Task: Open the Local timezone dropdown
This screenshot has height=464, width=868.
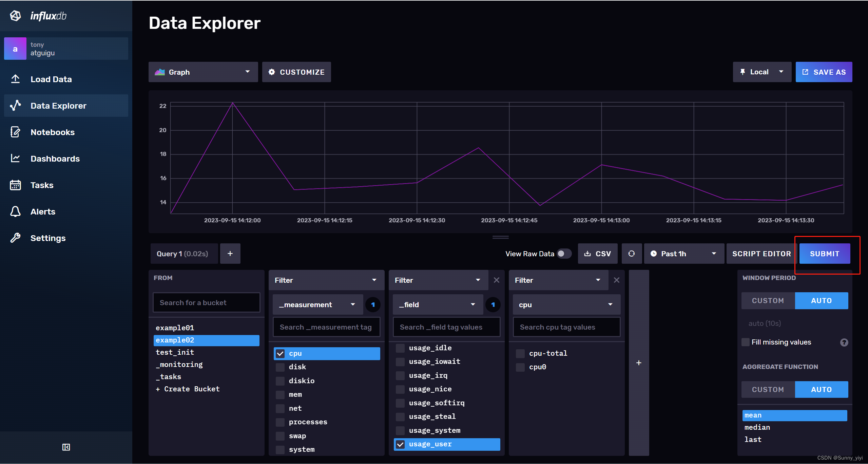Action: click(x=762, y=72)
